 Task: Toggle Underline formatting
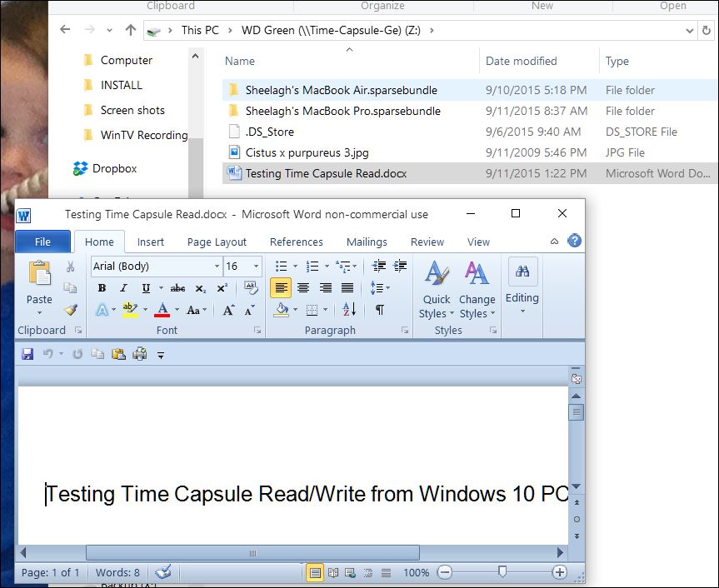pyautogui.click(x=146, y=288)
